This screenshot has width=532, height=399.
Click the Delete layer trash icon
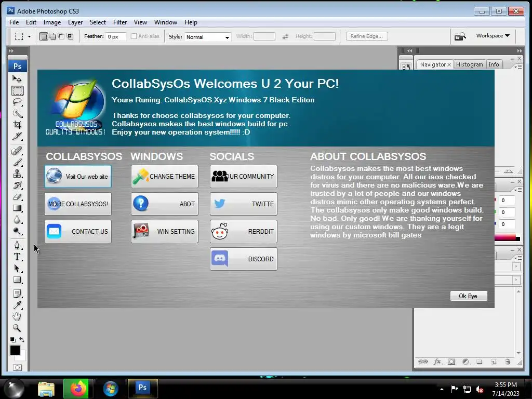click(508, 362)
